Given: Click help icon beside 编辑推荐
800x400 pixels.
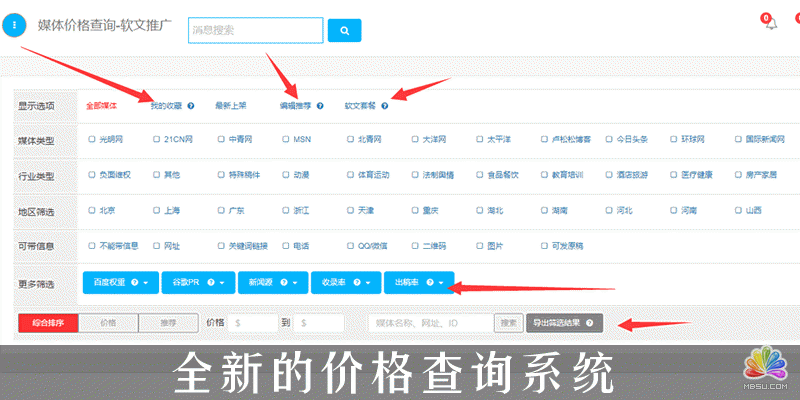Looking at the screenshot, I should tap(319, 105).
